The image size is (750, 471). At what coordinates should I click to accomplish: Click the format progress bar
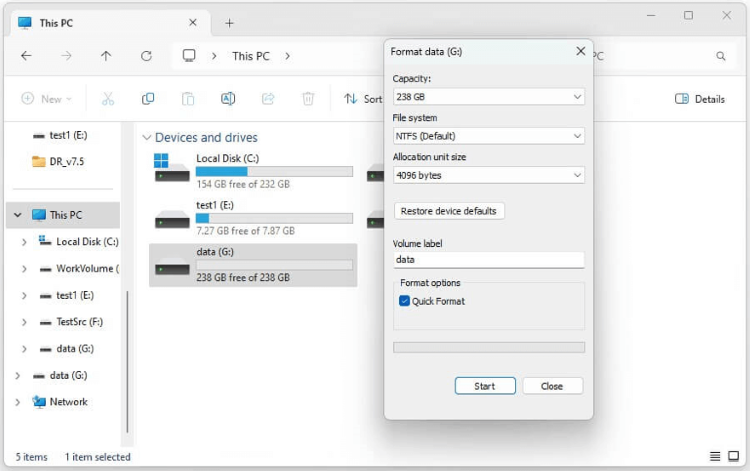pyautogui.click(x=488, y=347)
